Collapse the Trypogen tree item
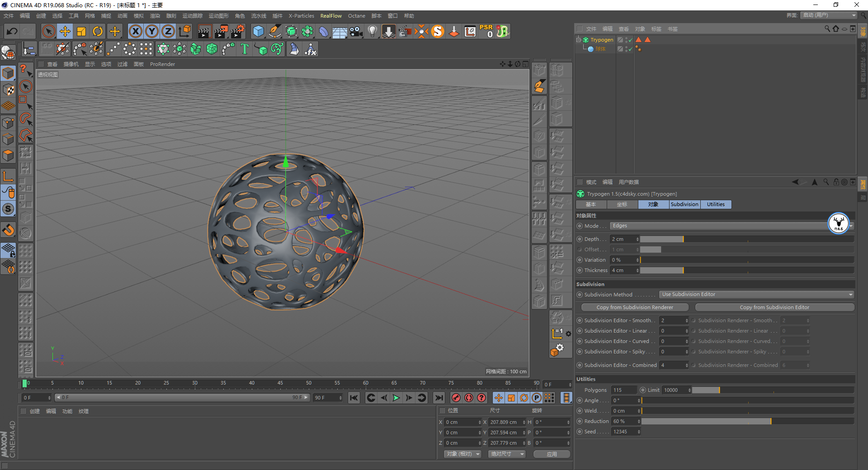Image resolution: width=868 pixels, height=470 pixels. pyautogui.click(x=578, y=40)
